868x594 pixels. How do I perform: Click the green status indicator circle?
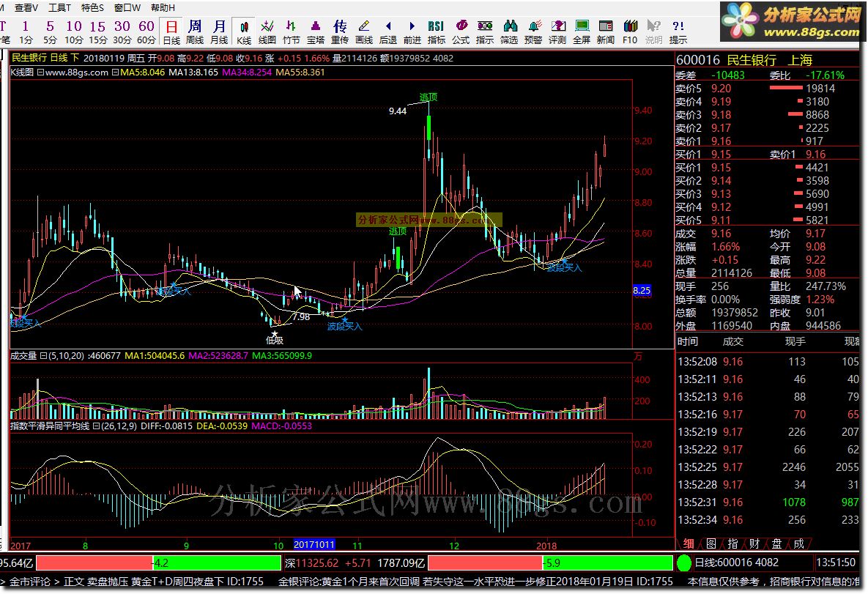tap(683, 563)
